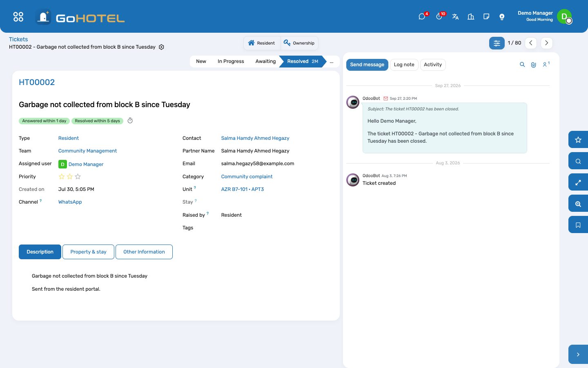588x368 pixels.
Task: Open the sticky note icon
Action: click(x=486, y=17)
